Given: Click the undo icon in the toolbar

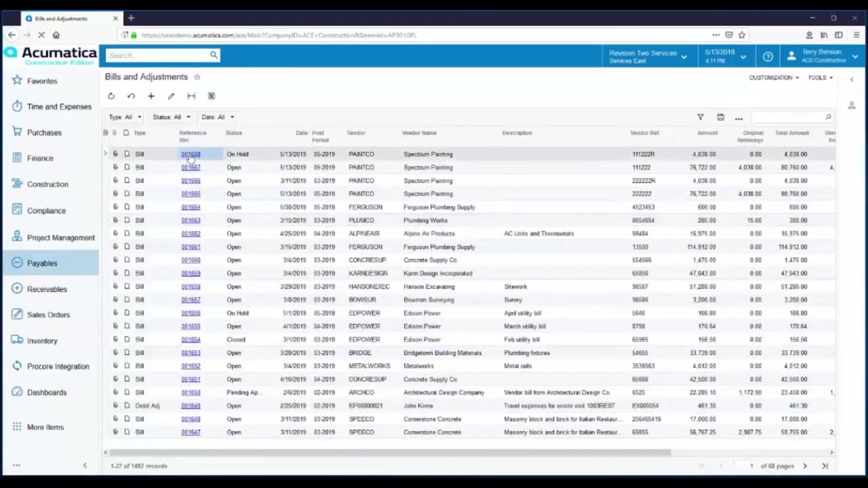Looking at the screenshot, I should (131, 96).
